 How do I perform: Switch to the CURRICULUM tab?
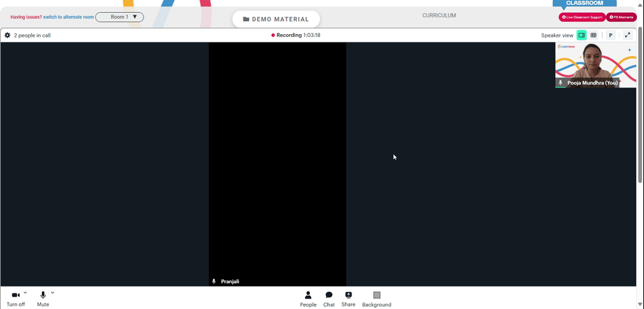coord(439,15)
